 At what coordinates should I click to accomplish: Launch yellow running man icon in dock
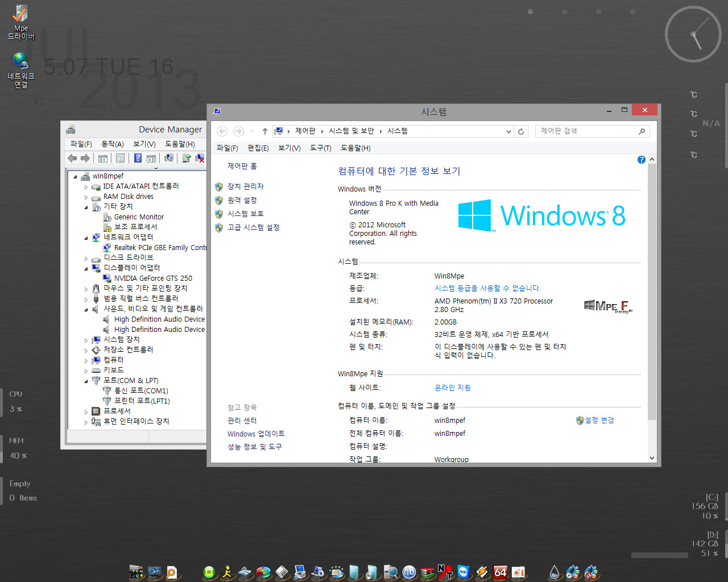[x=226, y=572]
